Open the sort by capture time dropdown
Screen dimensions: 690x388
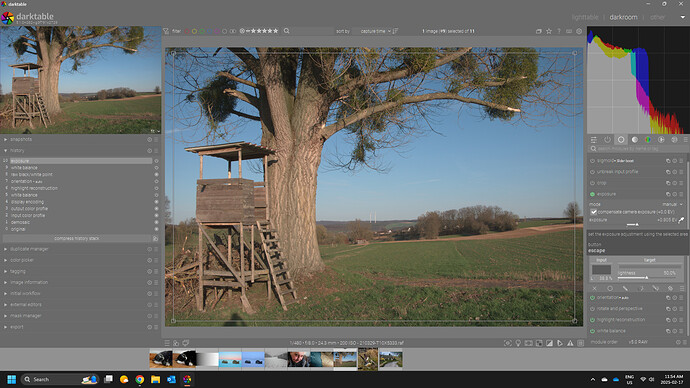(x=374, y=31)
